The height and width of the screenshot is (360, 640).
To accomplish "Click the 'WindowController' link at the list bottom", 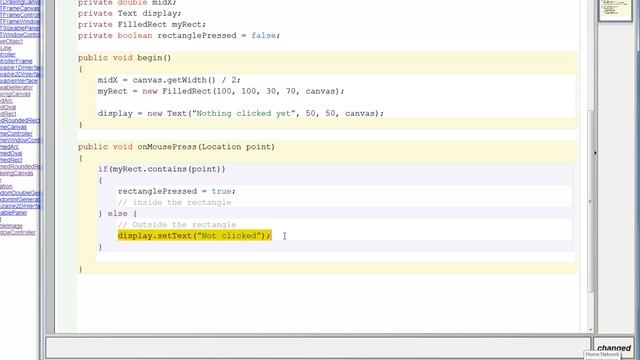I will pos(18,232).
